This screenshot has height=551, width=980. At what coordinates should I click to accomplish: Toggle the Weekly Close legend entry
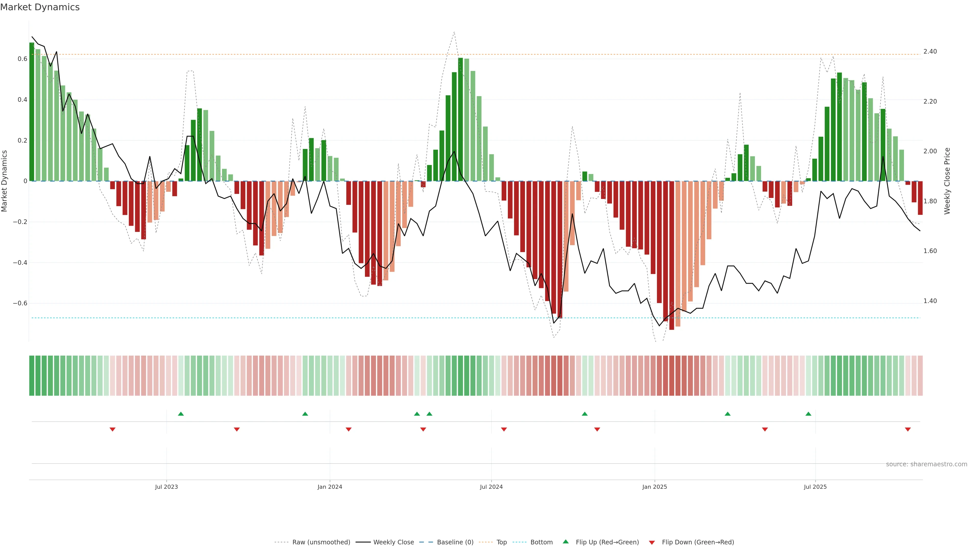click(x=393, y=542)
